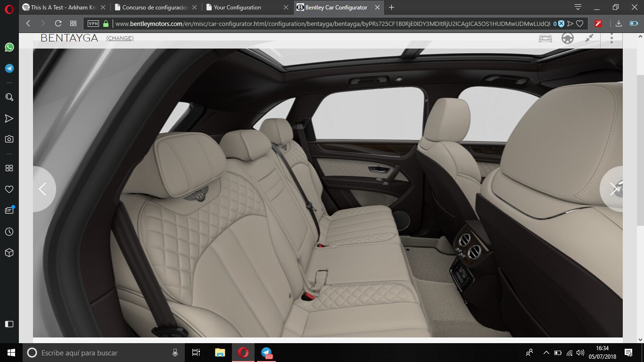Open a new tab with plus button
Image resolution: width=644 pixels, height=362 pixels.
tap(391, 8)
